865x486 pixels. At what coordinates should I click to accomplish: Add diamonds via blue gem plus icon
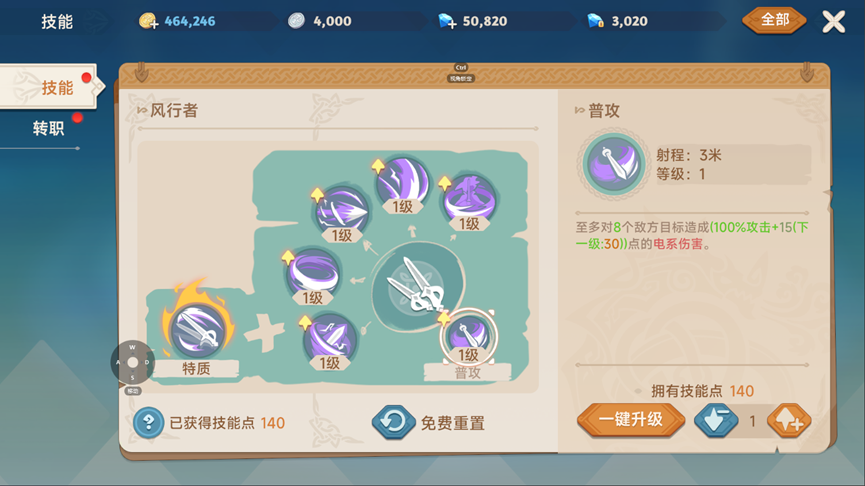(447, 21)
